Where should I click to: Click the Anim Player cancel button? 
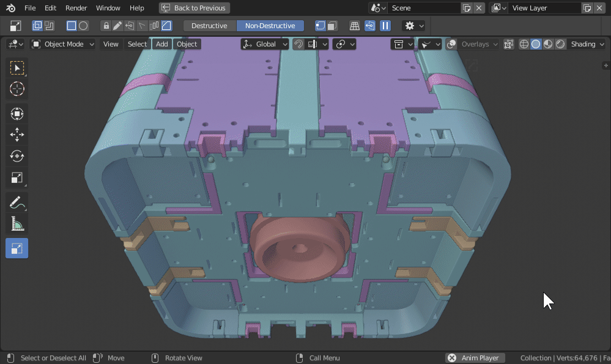(x=452, y=358)
